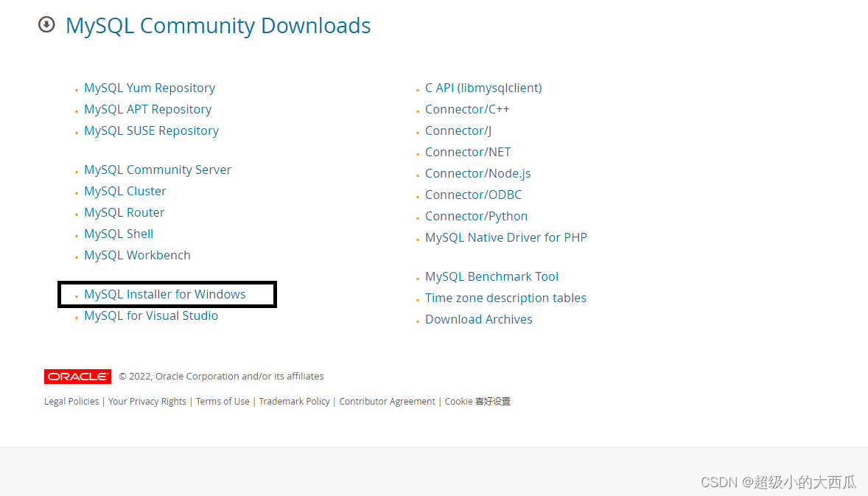
Task: Open Trademark Policy footer link
Action: click(x=294, y=402)
